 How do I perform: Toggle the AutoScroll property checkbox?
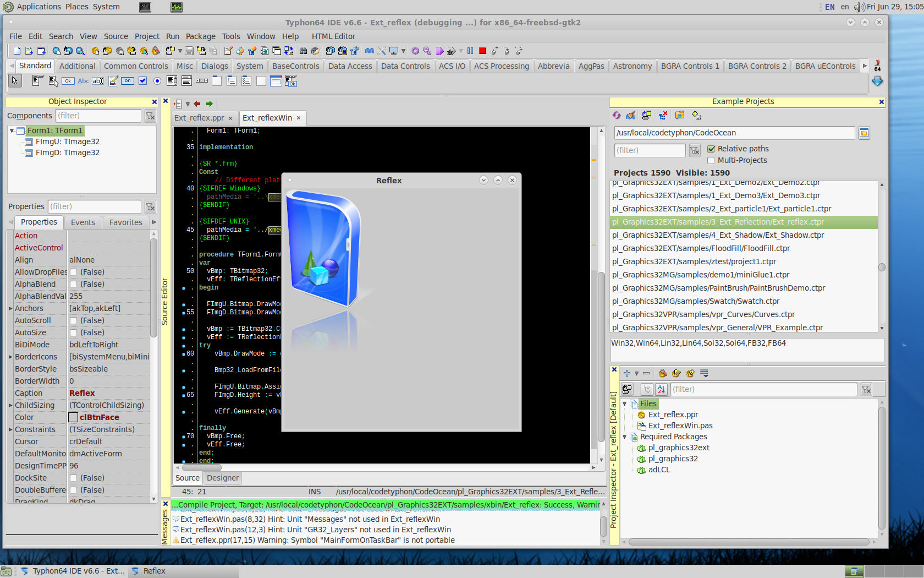click(73, 320)
